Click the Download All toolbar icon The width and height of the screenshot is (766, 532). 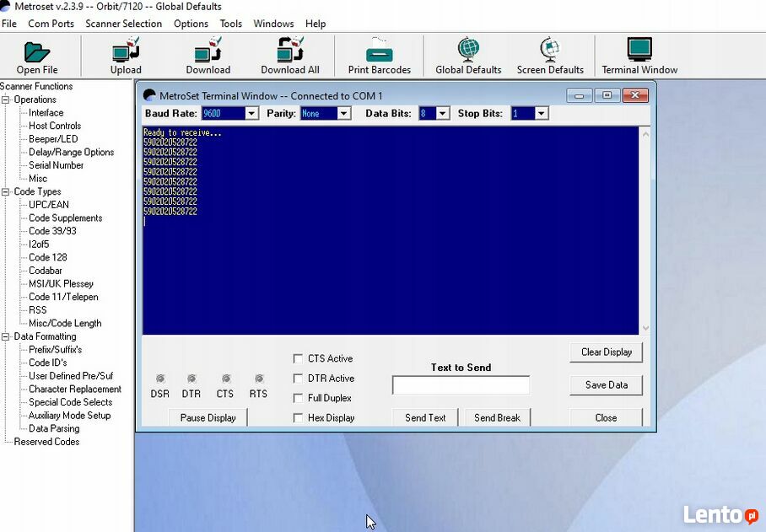point(290,50)
